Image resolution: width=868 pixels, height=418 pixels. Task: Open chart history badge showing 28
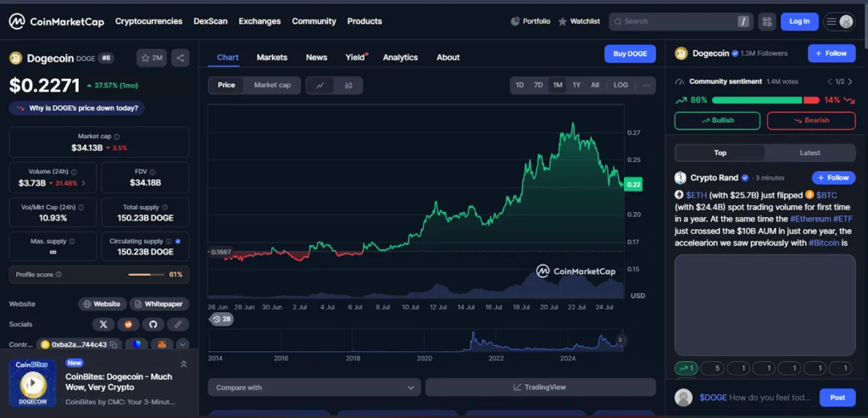(223, 320)
